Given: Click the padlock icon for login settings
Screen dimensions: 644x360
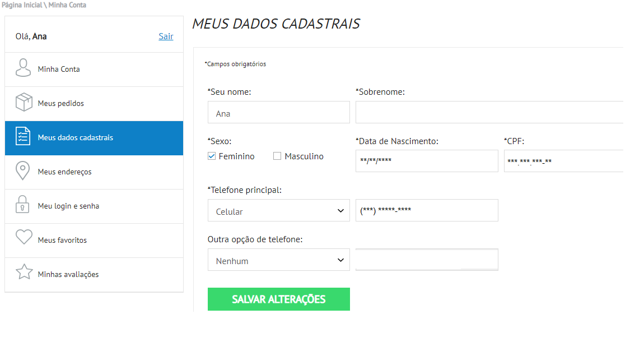Looking at the screenshot, I should (x=23, y=206).
